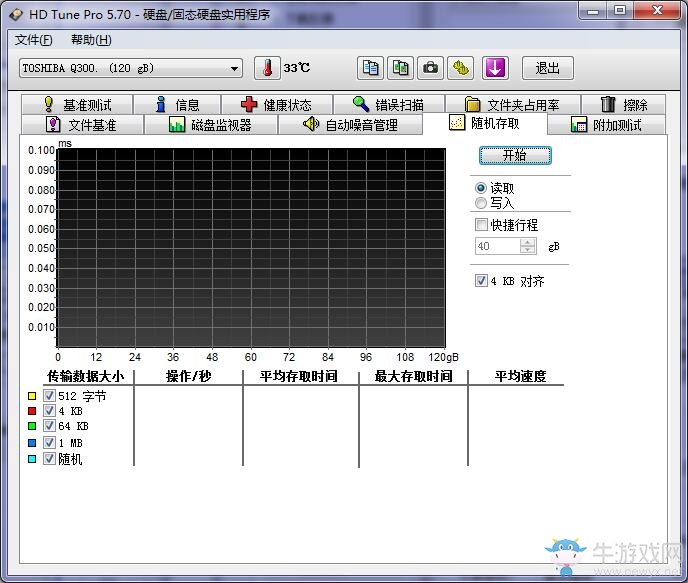Screen dimensions: 688x583
Task: Toggle the 随机 random size checkbox
Action: pos(49,459)
